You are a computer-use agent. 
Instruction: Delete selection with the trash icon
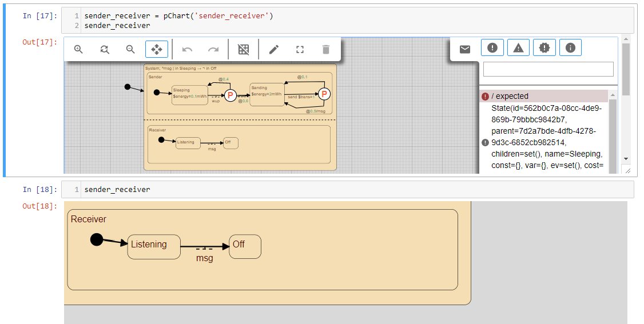pyautogui.click(x=326, y=50)
